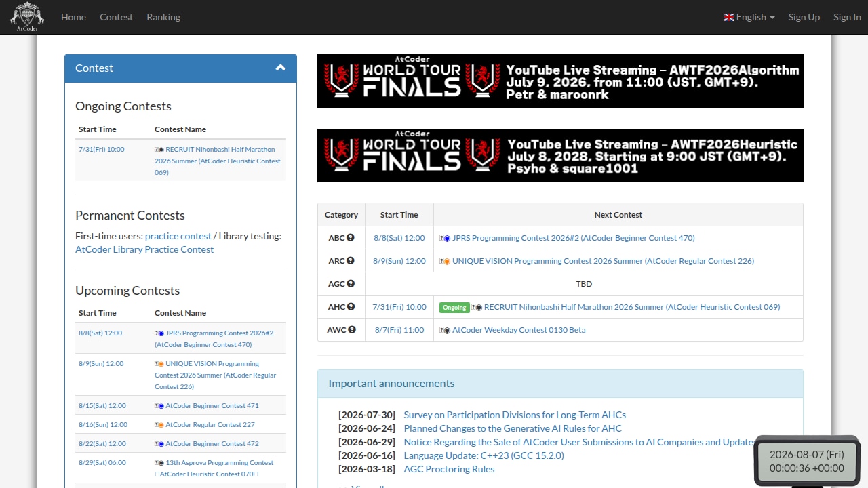This screenshot has height=488, width=868.
Task: Click 8/8(Sat) 12:00 in the ABC table row
Action: point(399,238)
